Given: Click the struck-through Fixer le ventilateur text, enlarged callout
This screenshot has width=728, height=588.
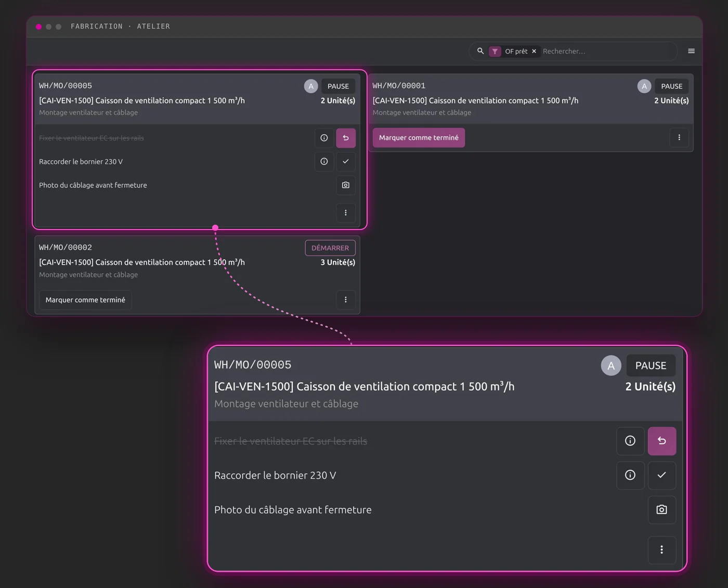Looking at the screenshot, I should click(291, 441).
